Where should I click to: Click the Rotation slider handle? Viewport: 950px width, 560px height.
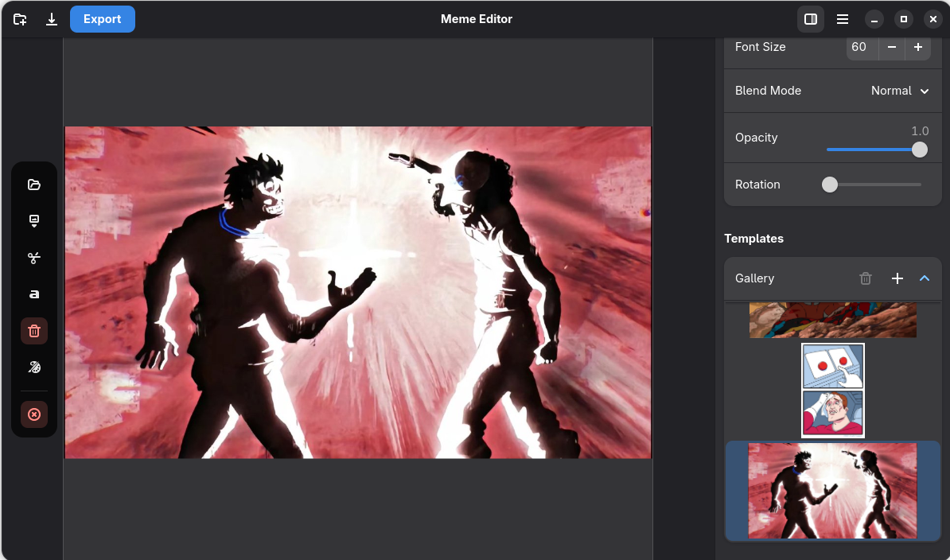(x=829, y=185)
